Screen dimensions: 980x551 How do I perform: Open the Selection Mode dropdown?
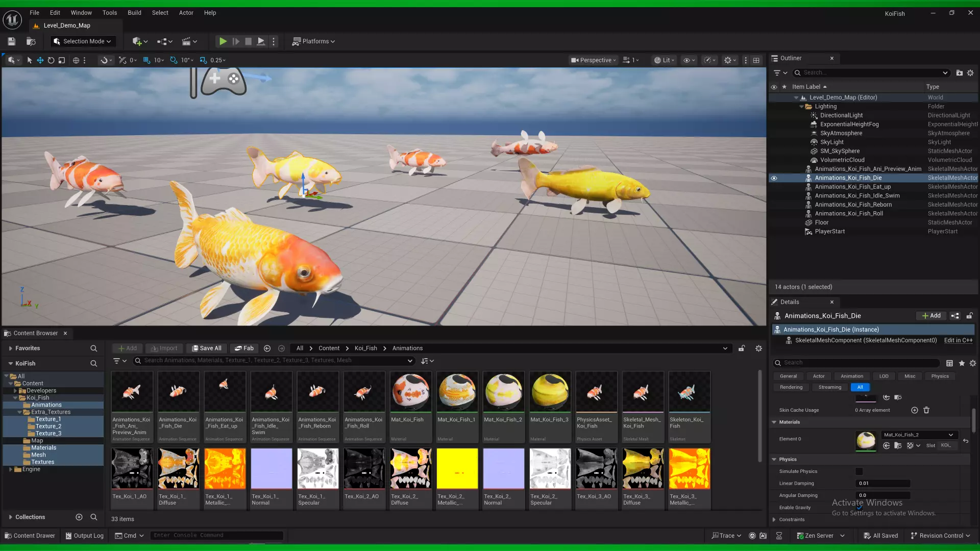[83, 41]
